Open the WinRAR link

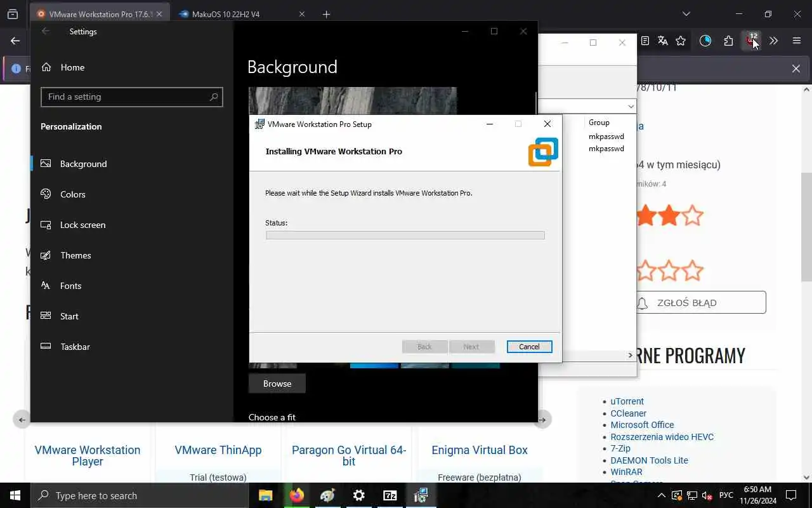click(626, 472)
